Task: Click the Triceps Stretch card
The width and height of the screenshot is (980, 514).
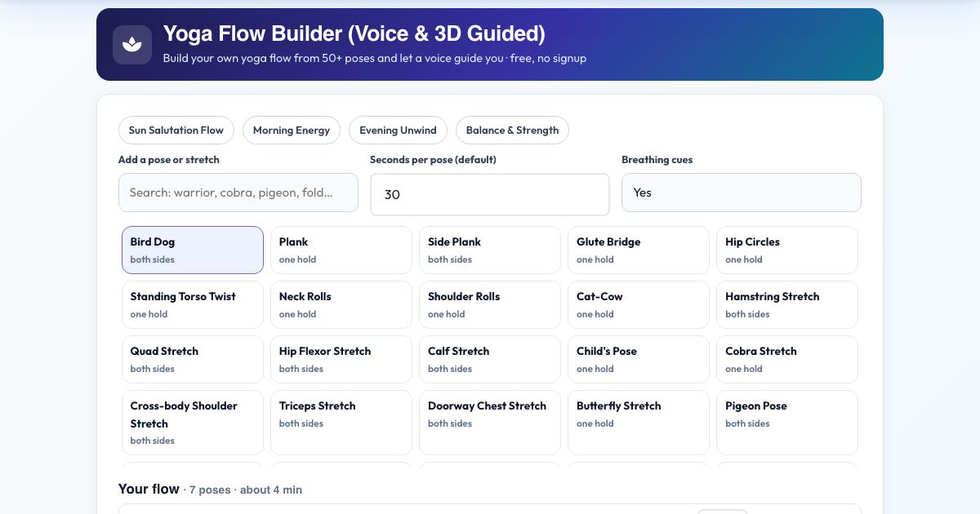Action: tap(341, 423)
